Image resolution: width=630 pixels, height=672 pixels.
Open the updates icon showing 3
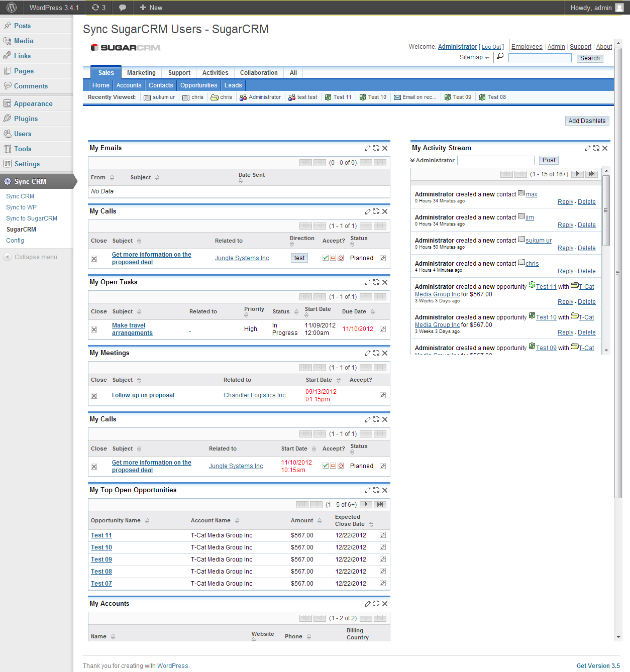click(x=98, y=8)
